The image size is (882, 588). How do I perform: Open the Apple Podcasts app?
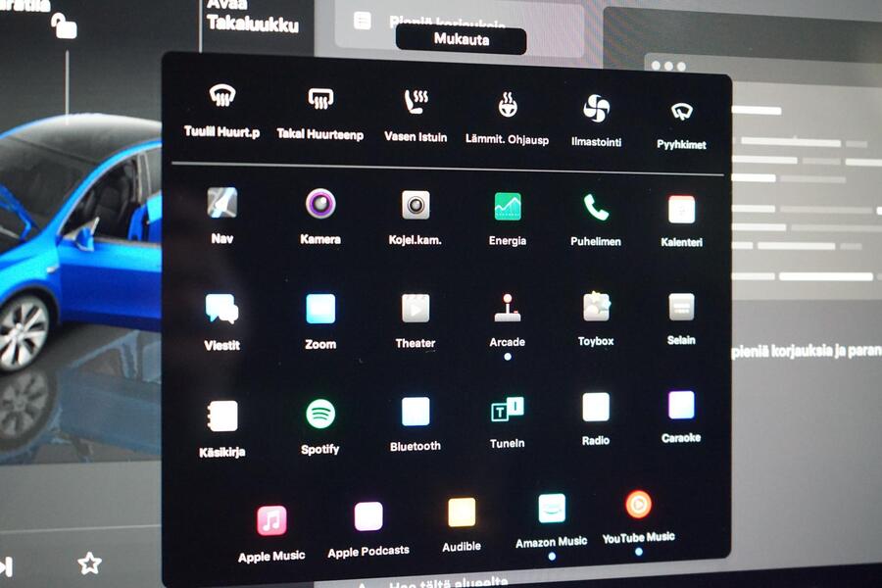[368, 516]
